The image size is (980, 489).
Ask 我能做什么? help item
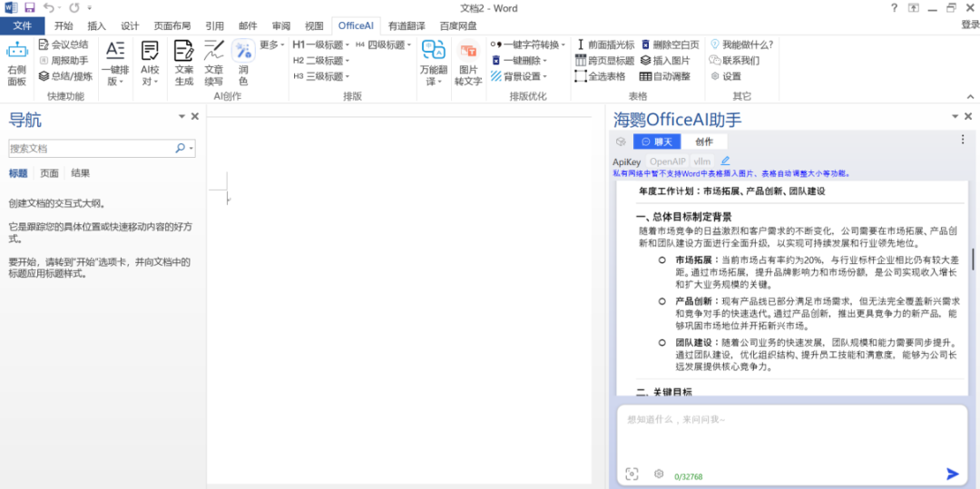(x=742, y=44)
